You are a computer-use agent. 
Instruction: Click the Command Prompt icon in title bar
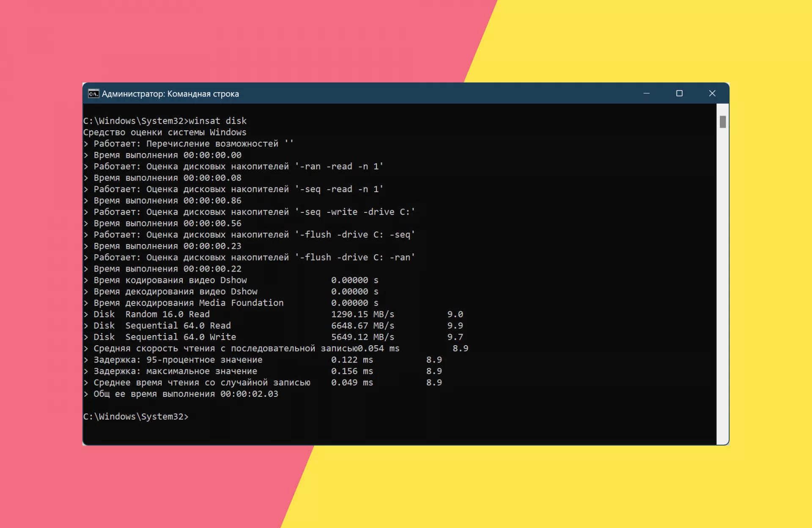tap(93, 93)
